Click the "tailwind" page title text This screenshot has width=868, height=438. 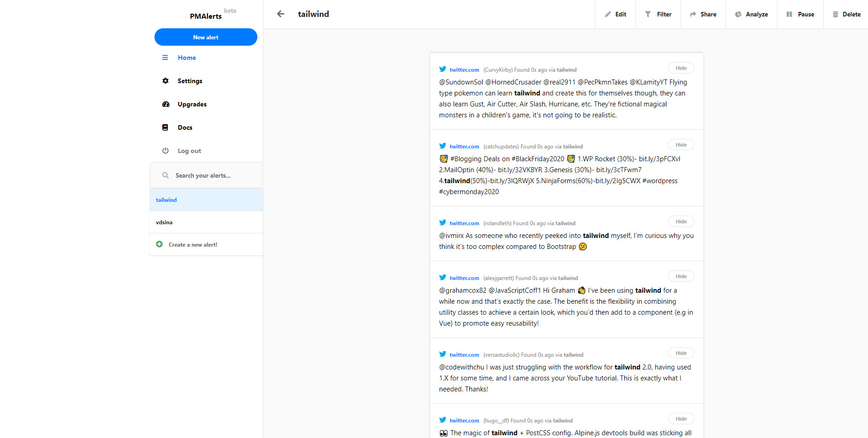(x=314, y=14)
